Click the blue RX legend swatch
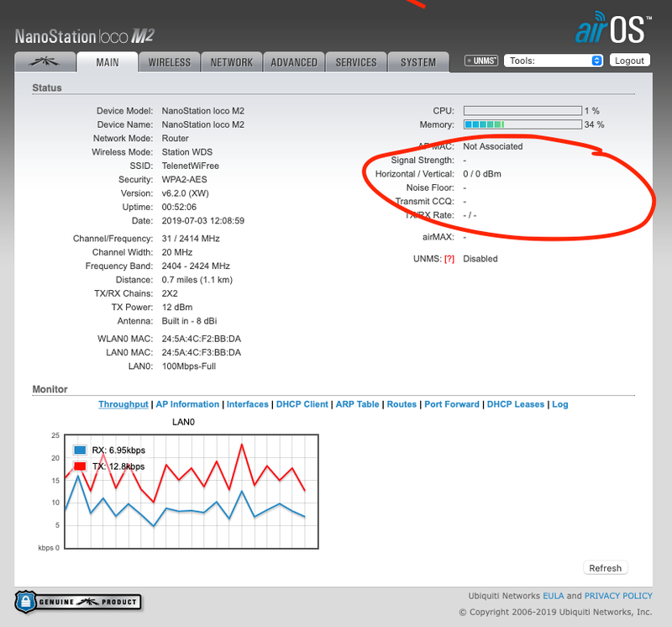The width and height of the screenshot is (672, 627). tap(80, 450)
